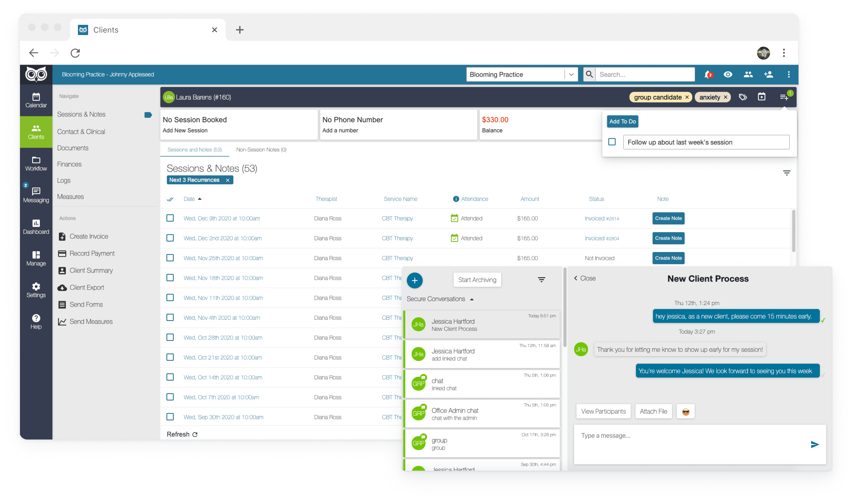This screenshot has height=504, width=856.
Task: Open Messaging in the sidebar
Action: pos(36,195)
